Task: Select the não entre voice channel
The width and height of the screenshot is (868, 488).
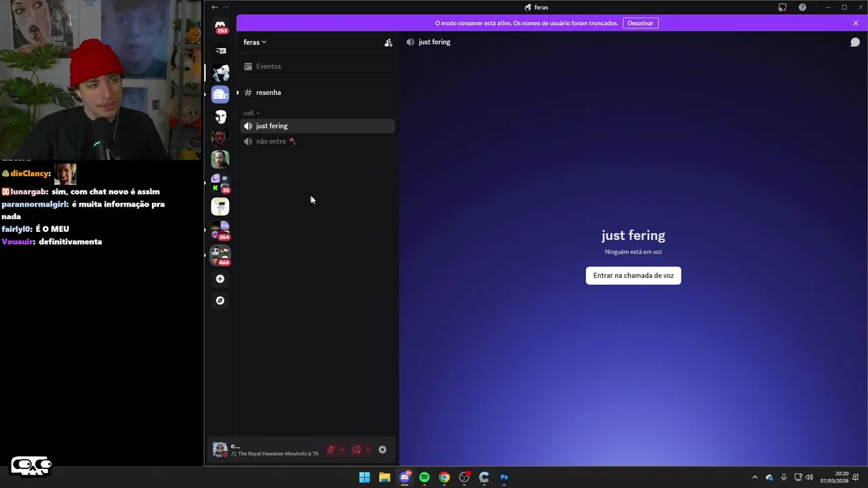Action: (317, 142)
